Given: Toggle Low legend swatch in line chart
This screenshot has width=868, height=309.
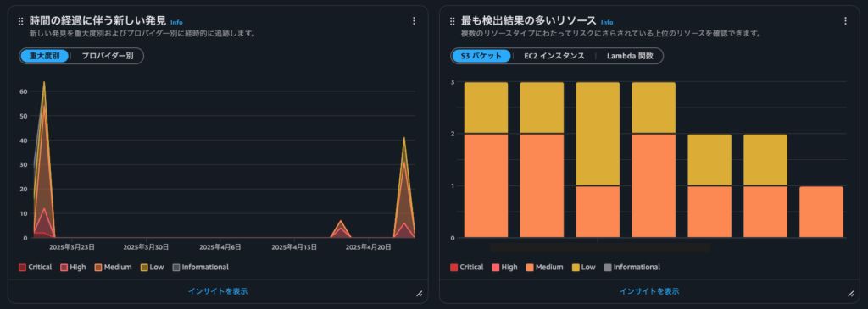Looking at the screenshot, I should tap(144, 268).
